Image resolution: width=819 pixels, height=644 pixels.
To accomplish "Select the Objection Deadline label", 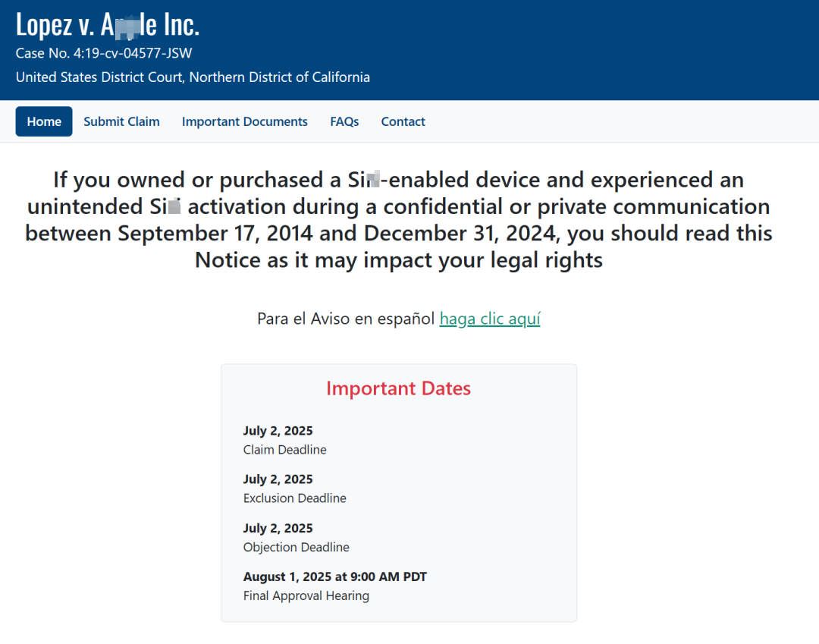I will click(296, 547).
